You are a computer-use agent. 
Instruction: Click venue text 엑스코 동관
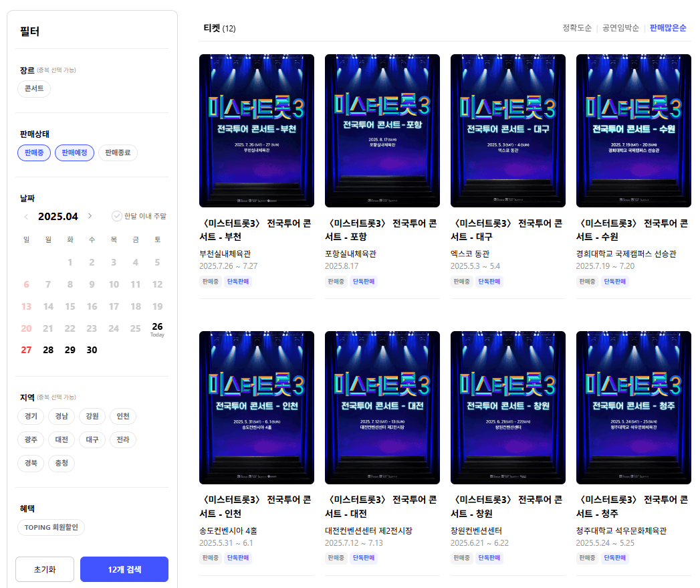[470, 254]
